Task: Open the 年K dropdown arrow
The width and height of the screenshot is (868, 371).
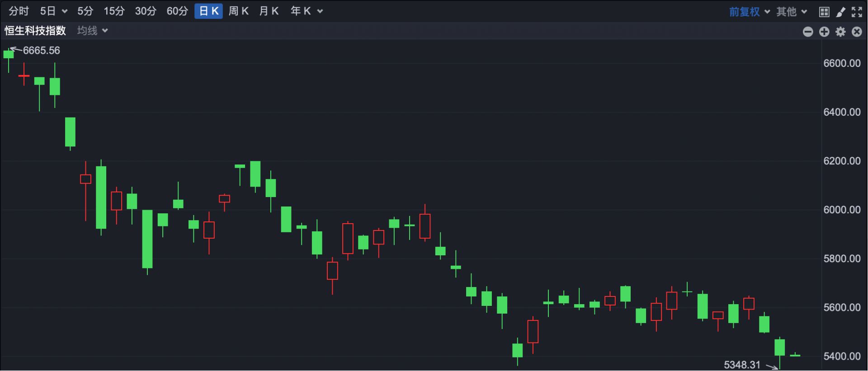Action: click(x=320, y=11)
